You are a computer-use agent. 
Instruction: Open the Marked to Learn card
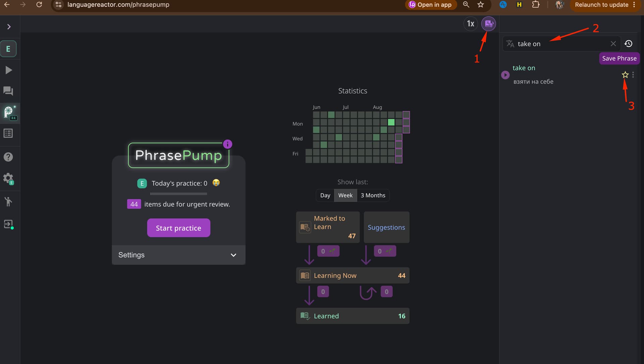click(x=328, y=227)
